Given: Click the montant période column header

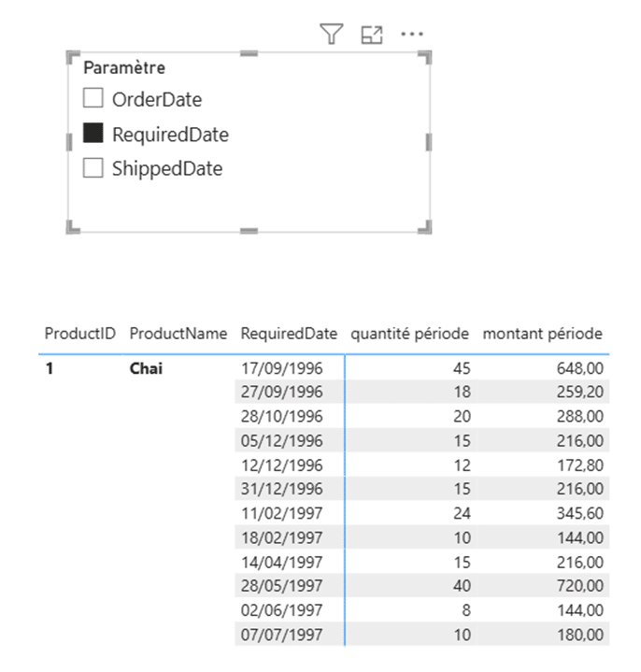Looking at the screenshot, I should [x=542, y=334].
